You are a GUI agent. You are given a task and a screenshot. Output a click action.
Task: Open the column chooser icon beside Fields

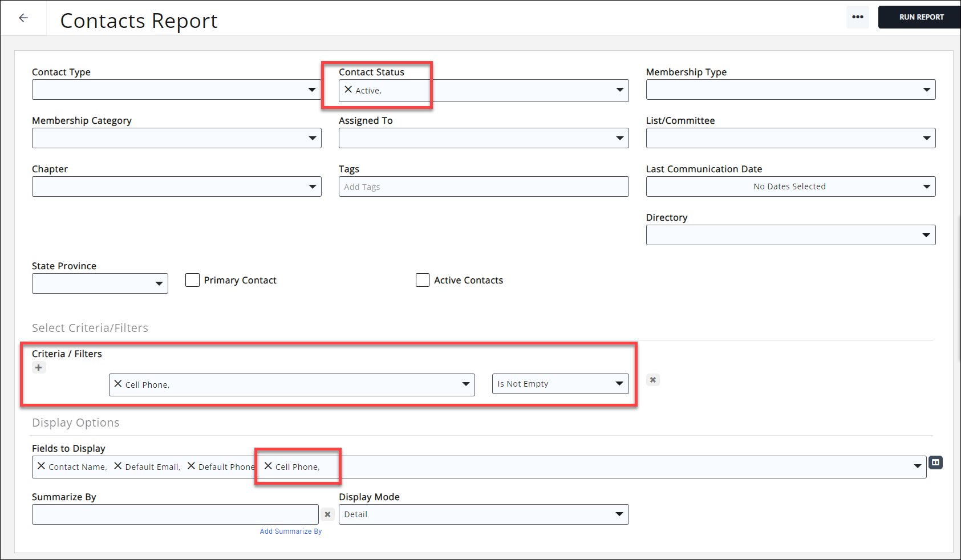(x=935, y=462)
